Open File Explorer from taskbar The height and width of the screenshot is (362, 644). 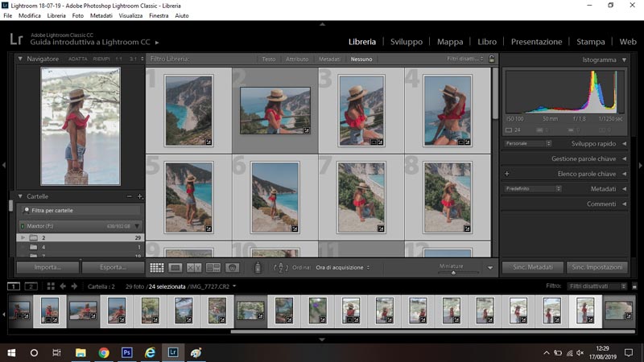point(80,352)
